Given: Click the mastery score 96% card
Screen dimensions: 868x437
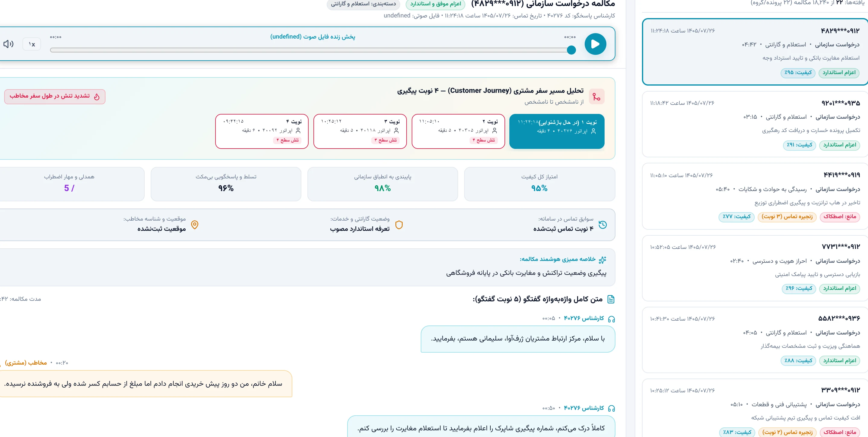Looking at the screenshot, I should point(226,184).
